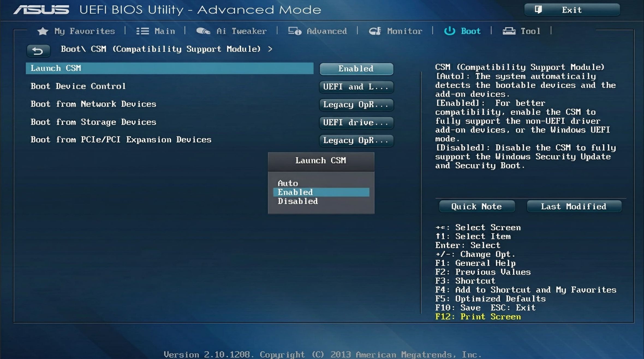Select Auto in Launch CSM popup
This screenshot has width=644, height=359.
tap(288, 183)
